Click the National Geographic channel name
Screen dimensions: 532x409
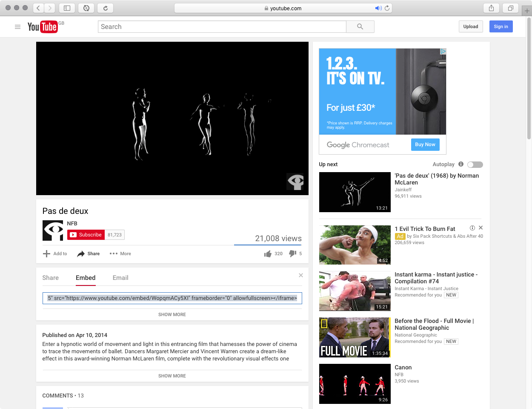click(416, 335)
